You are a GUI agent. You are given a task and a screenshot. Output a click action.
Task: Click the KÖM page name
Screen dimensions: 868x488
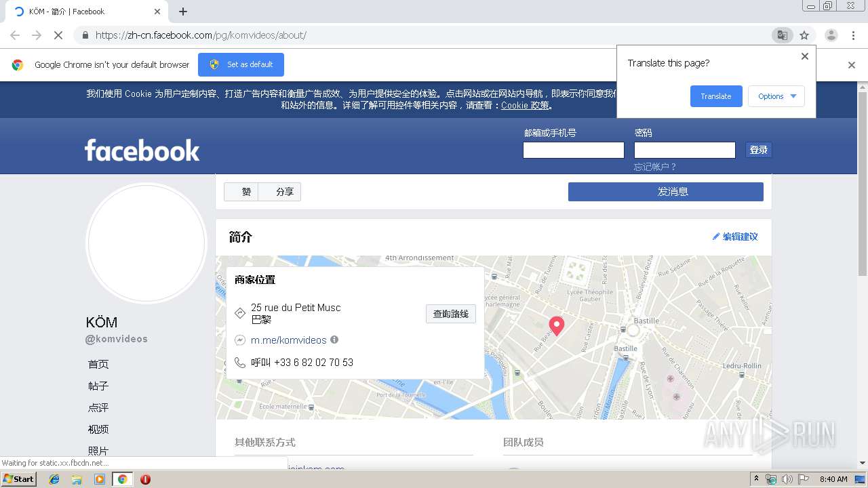point(102,322)
